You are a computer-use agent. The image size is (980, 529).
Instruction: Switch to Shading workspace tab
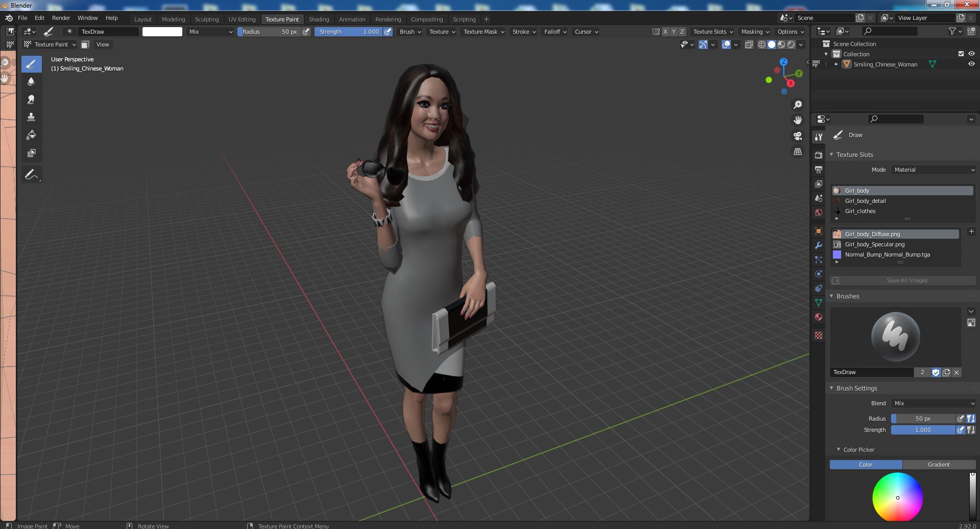pyautogui.click(x=319, y=19)
